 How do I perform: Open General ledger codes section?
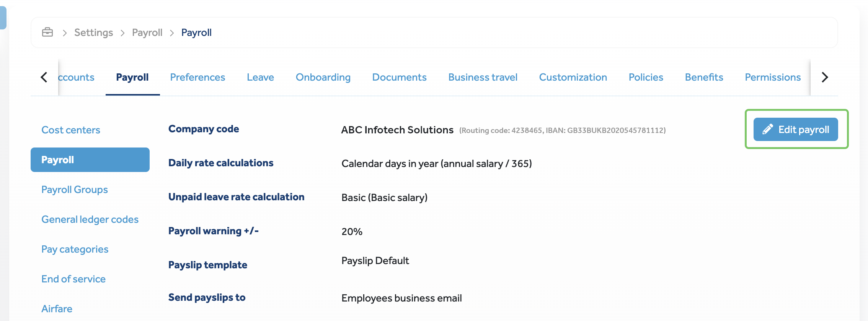click(x=90, y=219)
